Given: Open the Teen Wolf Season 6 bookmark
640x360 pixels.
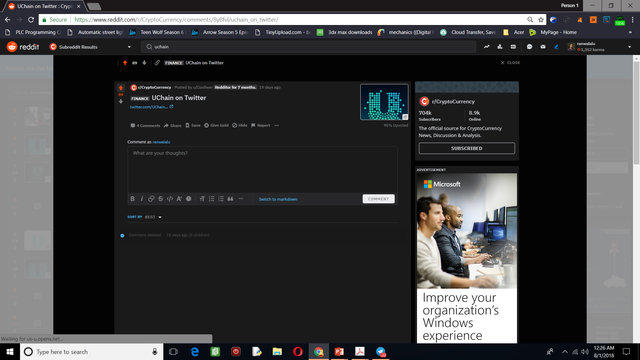Looking at the screenshot, I should tap(157, 32).
